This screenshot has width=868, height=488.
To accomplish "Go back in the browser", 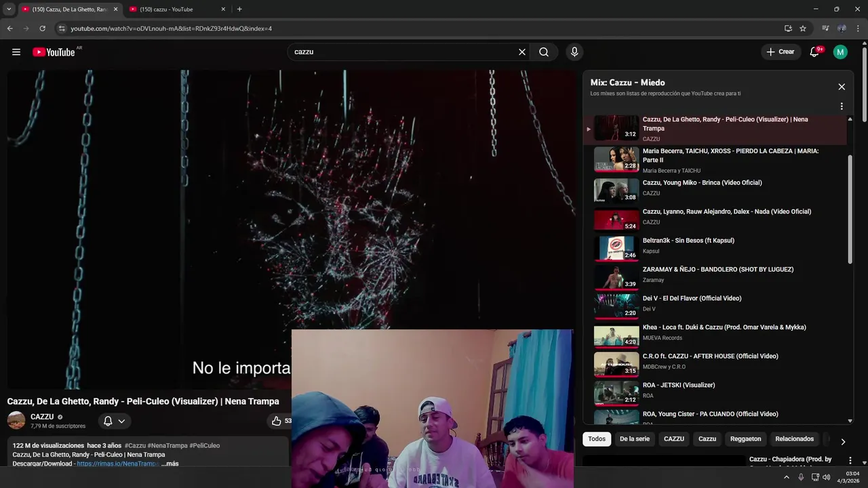I will click(9, 28).
